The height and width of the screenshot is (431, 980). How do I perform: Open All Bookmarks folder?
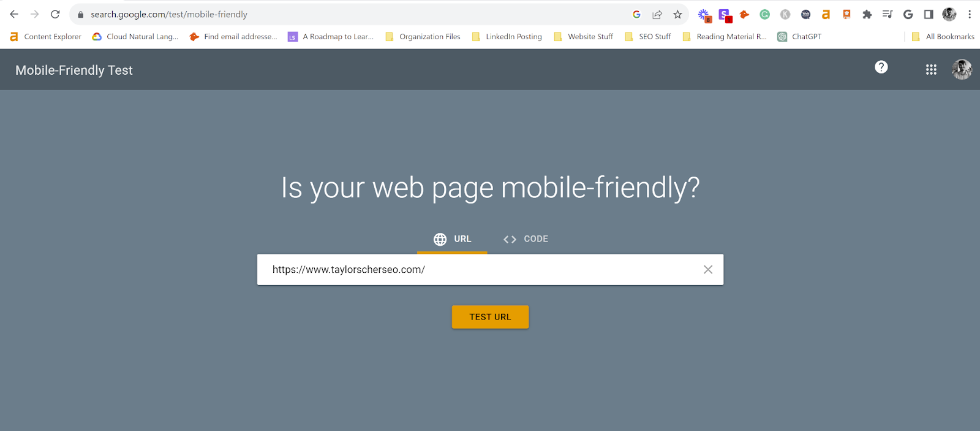point(943,37)
